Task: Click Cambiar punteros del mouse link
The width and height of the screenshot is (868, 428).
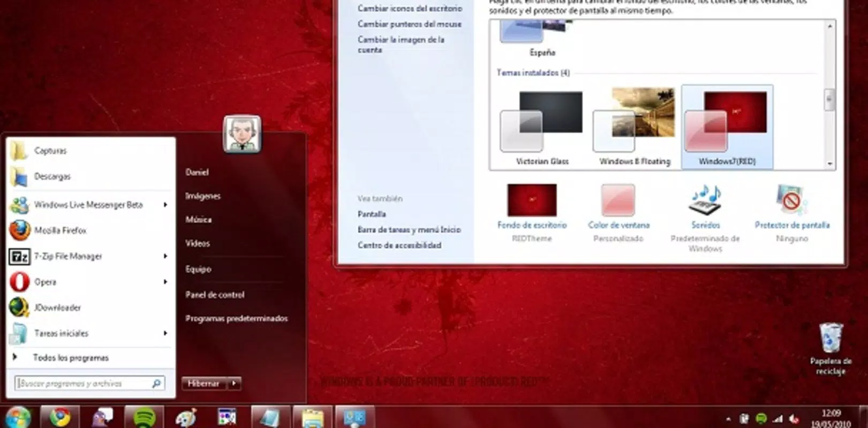Action: (x=410, y=24)
